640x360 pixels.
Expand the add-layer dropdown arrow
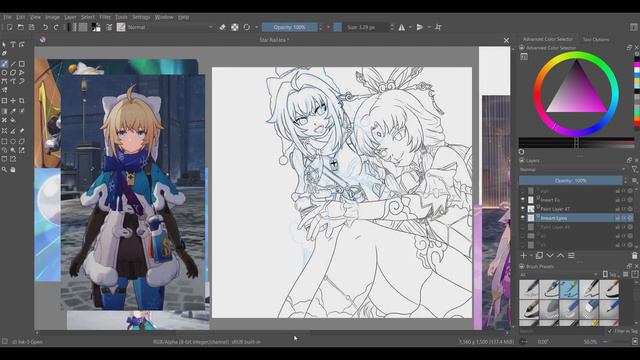coord(531,256)
